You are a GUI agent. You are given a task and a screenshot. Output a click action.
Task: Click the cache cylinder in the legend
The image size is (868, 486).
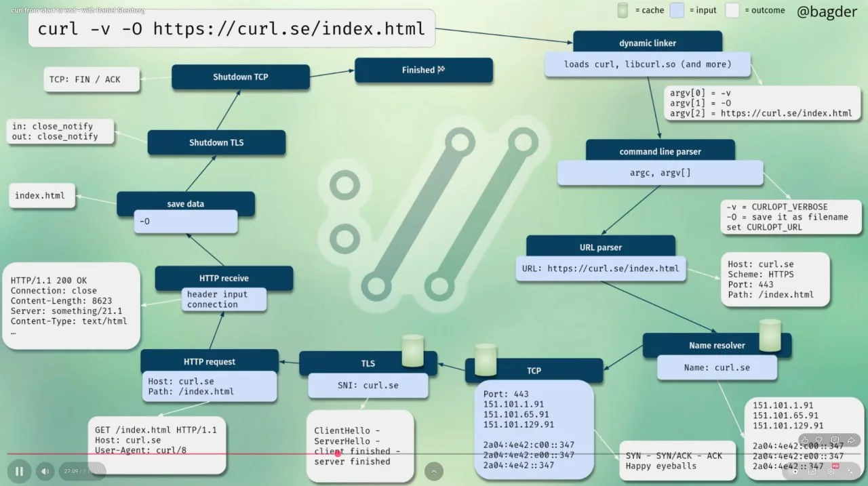[623, 10]
